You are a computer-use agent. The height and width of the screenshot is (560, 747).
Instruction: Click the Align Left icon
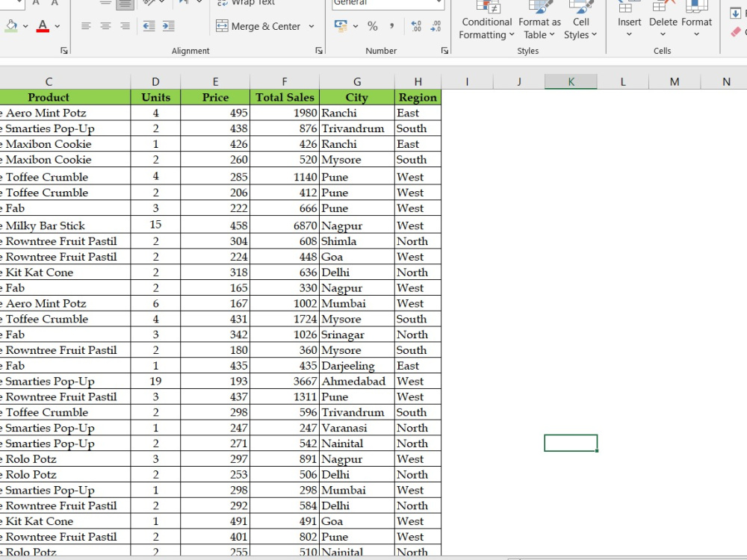pyautogui.click(x=86, y=26)
